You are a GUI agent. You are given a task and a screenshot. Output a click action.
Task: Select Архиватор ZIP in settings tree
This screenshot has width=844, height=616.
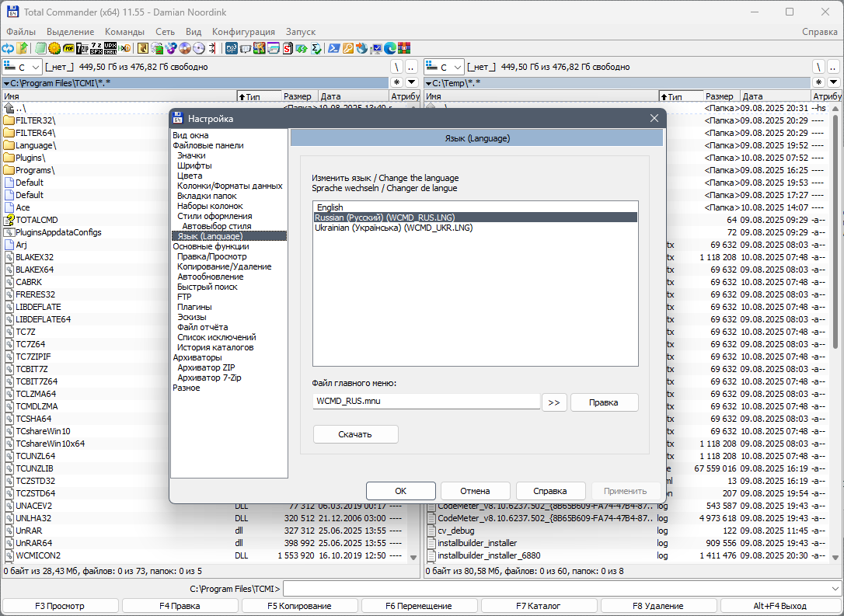tap(206, 367)
